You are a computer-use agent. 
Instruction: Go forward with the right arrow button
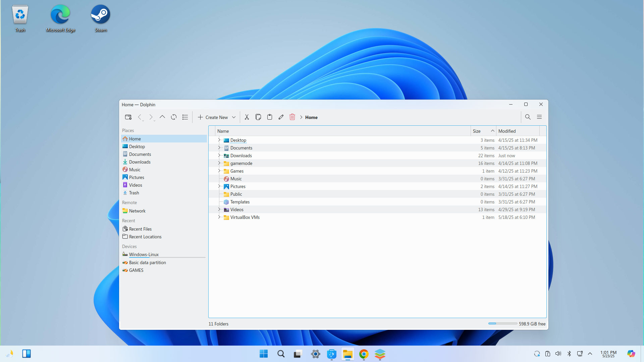point(151,117)
